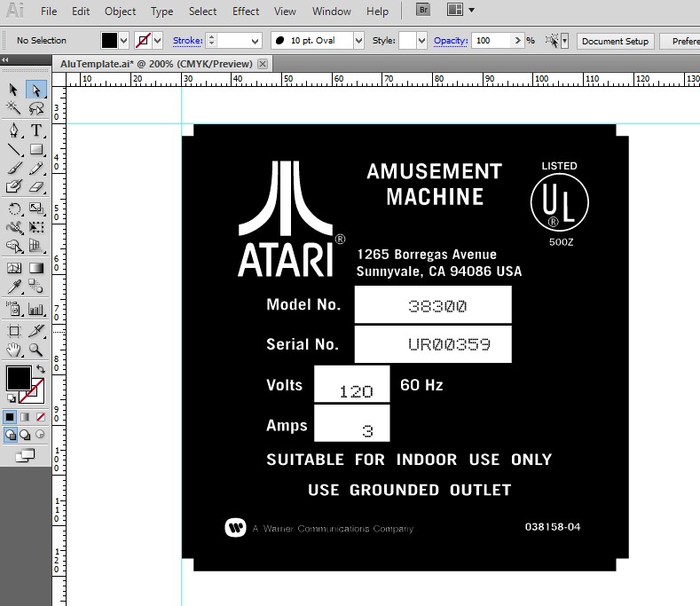Image resolution: width=700 pixels, height=606 pixels.
Task: Enable Draw Inside mode
Action: (x=40, y=434)
